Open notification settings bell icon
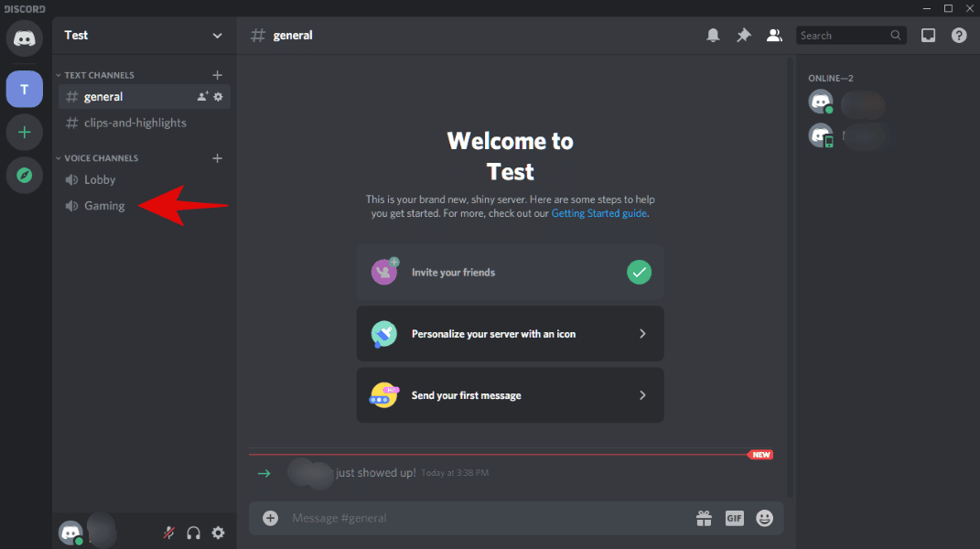 [713, 35]
